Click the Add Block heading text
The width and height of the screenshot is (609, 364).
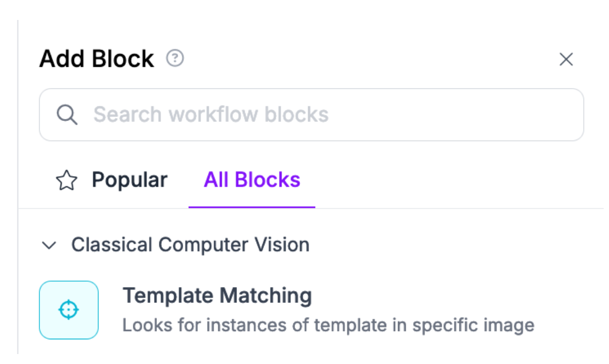[x=96, y=59]
